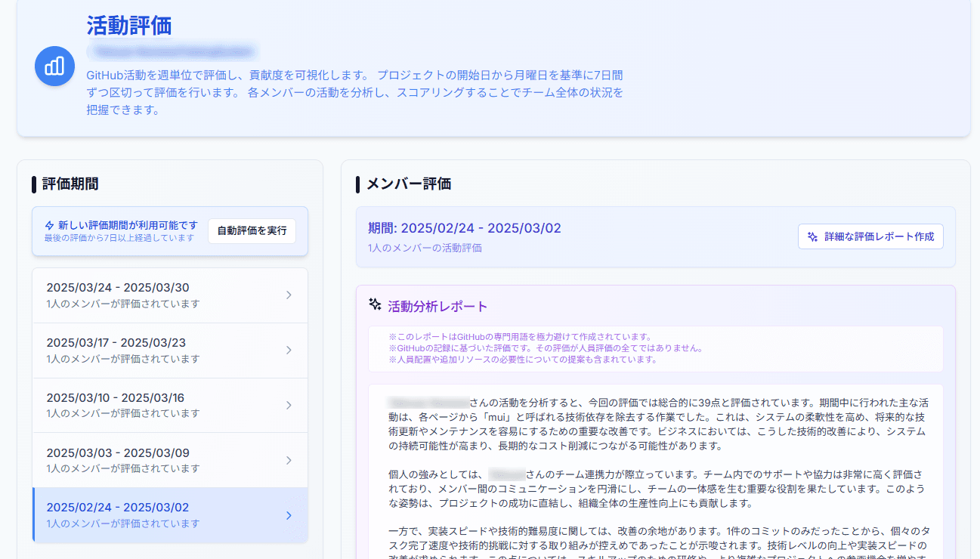Image resolution: width=980 pixels, height=559 pixels.
Task: Click the メンバー評価 section heading
Action: click(x=409, y=184)
